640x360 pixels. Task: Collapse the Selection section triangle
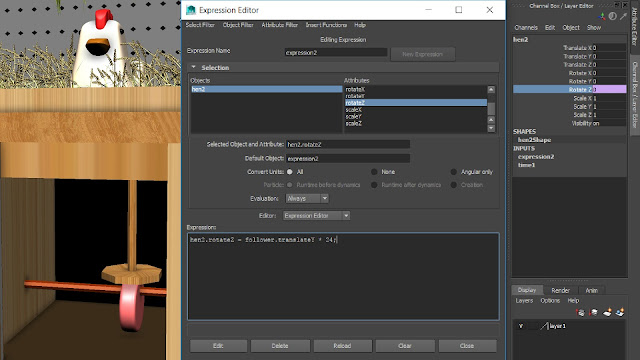193,67
